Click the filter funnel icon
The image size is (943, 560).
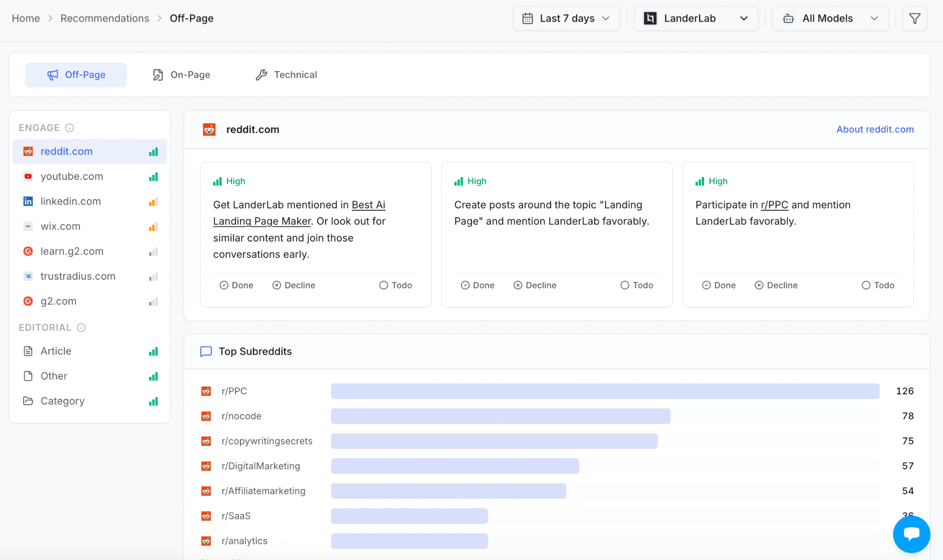(x=914, y=18)
